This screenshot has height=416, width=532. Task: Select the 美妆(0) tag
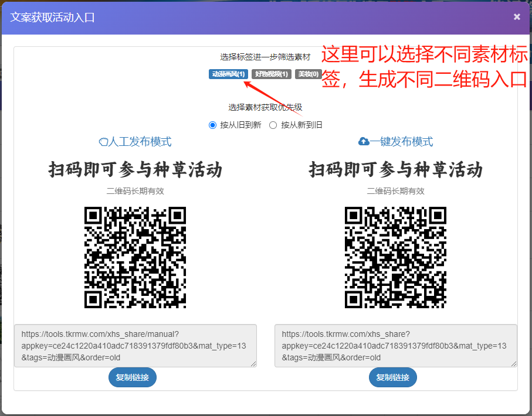point(309,74)
